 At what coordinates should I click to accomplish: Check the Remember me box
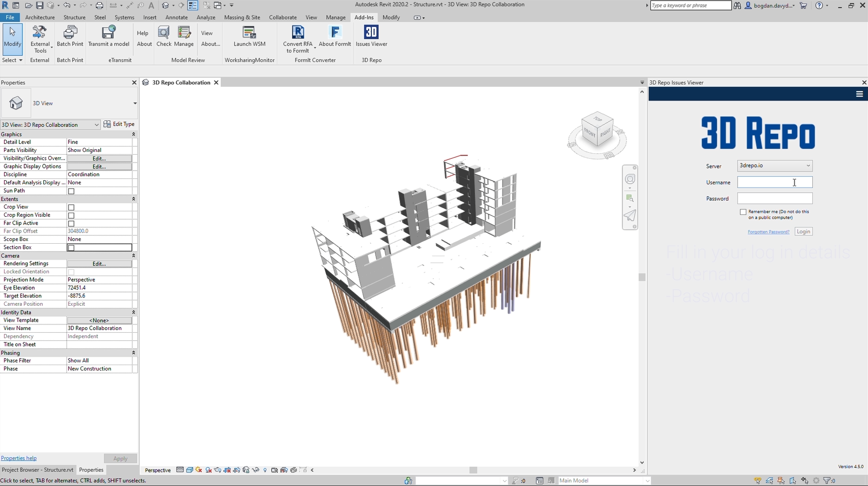point(743,212)
